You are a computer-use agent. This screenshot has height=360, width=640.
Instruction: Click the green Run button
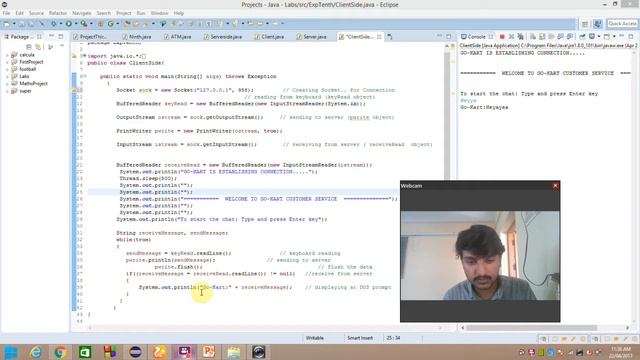pyautogui.click(x=69, y=24)
